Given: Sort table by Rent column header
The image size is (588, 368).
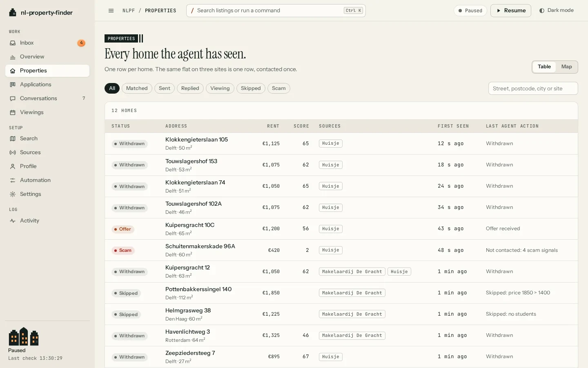Looking at the screenshot, I should 273,126.
